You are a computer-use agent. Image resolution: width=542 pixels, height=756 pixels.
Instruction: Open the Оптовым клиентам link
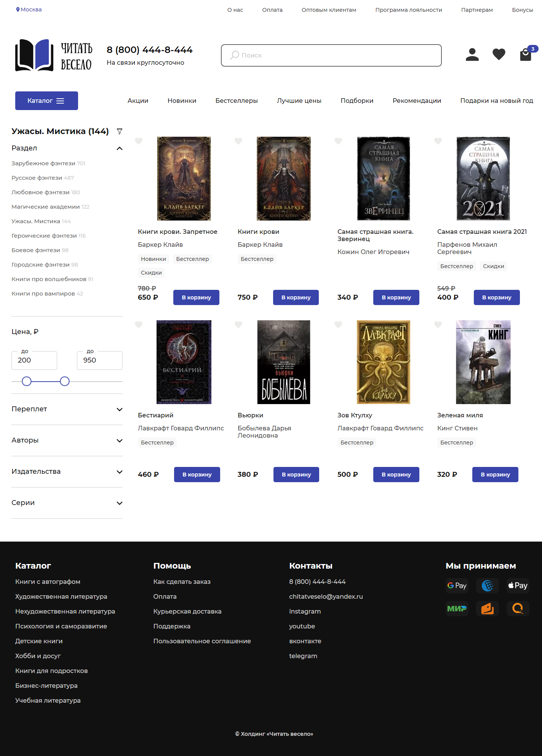(x=329, y=10)
